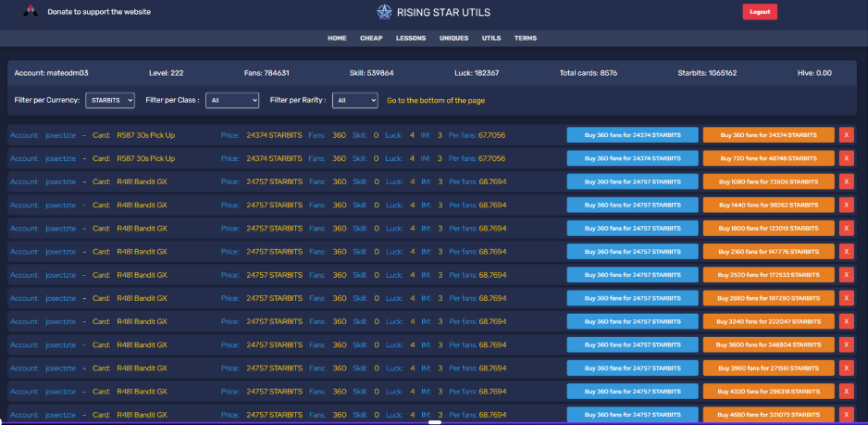Click 'Account: mateodm03' text
Viewport: 868px width, 425px height.
coord(52,73)
